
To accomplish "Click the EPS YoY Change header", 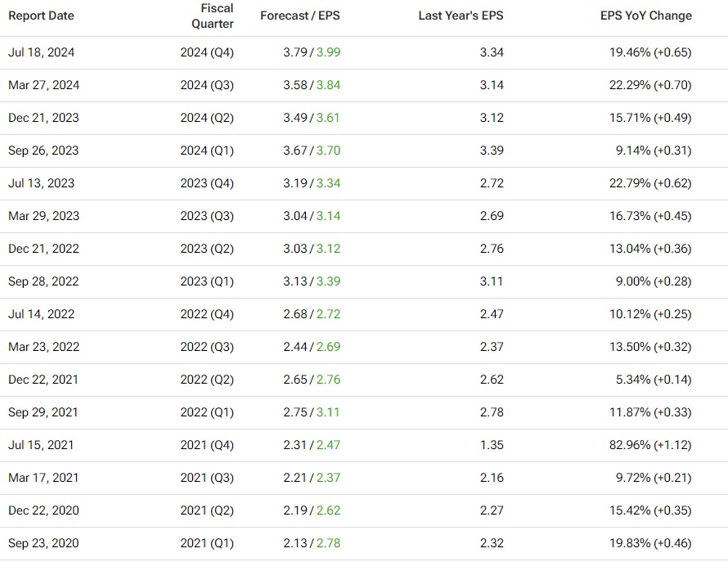I will [x=645, y=16].
